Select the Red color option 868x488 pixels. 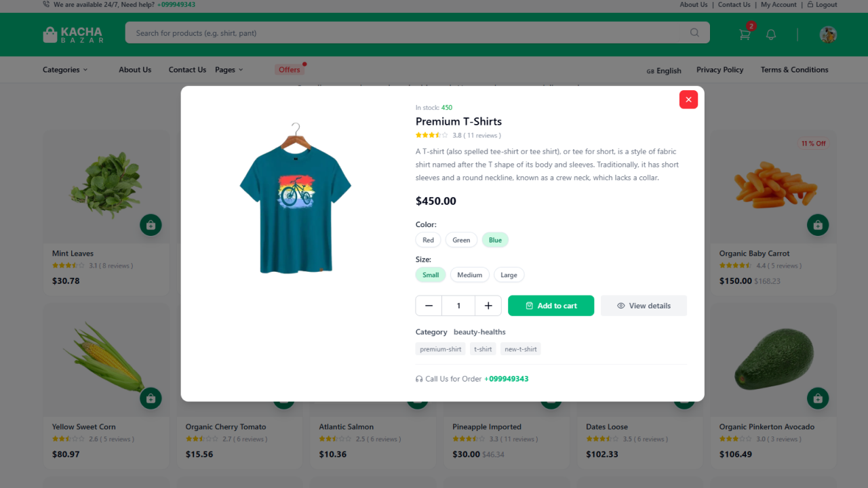428,240
